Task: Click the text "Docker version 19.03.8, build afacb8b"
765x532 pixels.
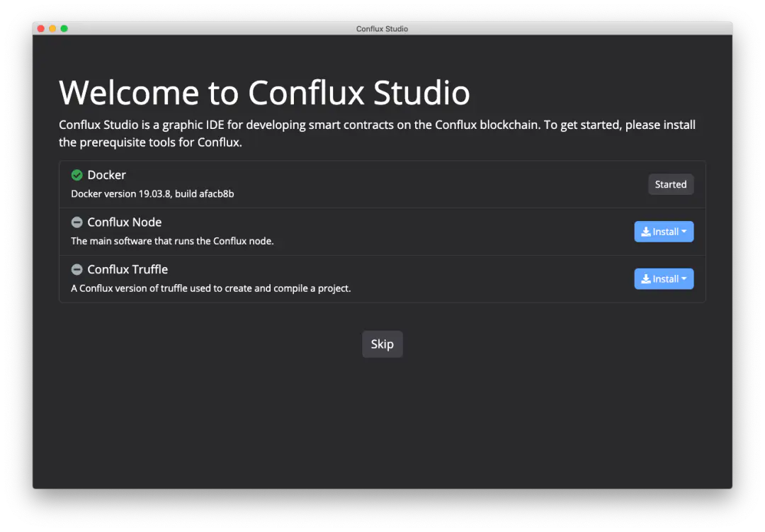Action: (152, 194)
